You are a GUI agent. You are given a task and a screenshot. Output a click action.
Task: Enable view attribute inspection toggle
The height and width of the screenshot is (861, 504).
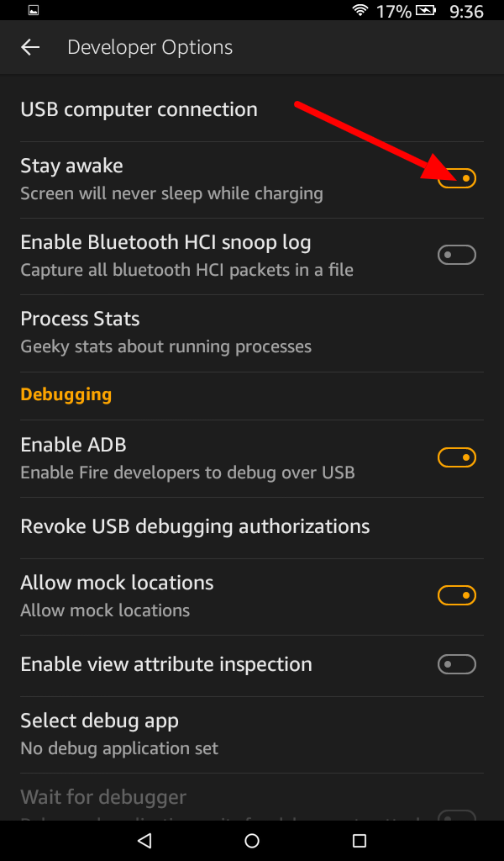pyautogui.click(x=457, y=664)
